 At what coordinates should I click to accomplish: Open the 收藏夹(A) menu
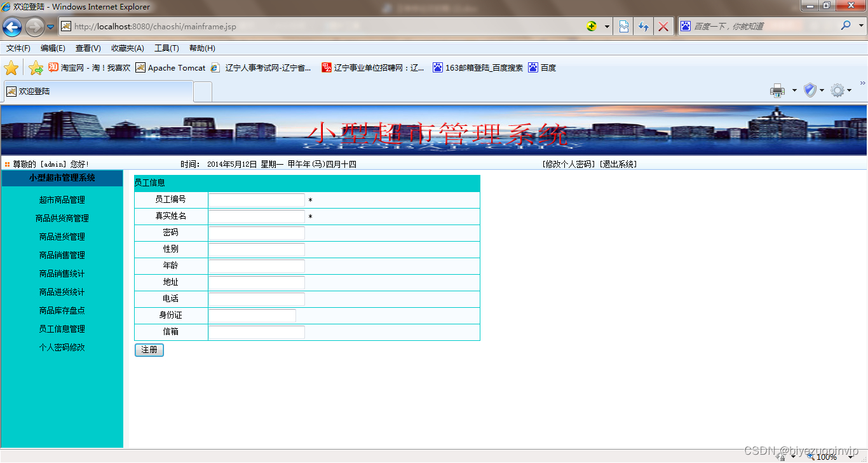(128, 48)
